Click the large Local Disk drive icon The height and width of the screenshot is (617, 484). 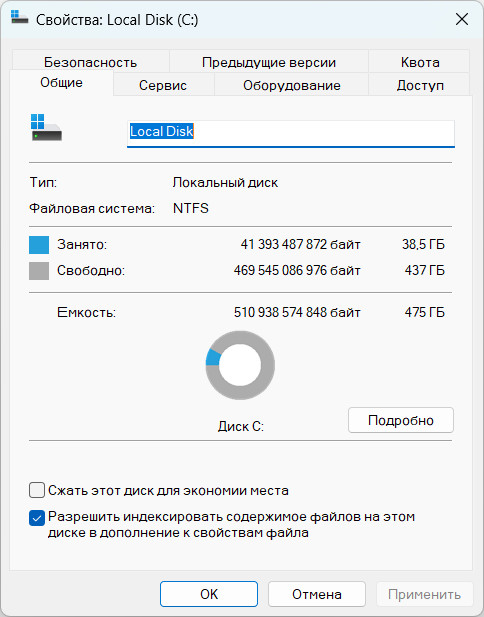tap(46, 127)
